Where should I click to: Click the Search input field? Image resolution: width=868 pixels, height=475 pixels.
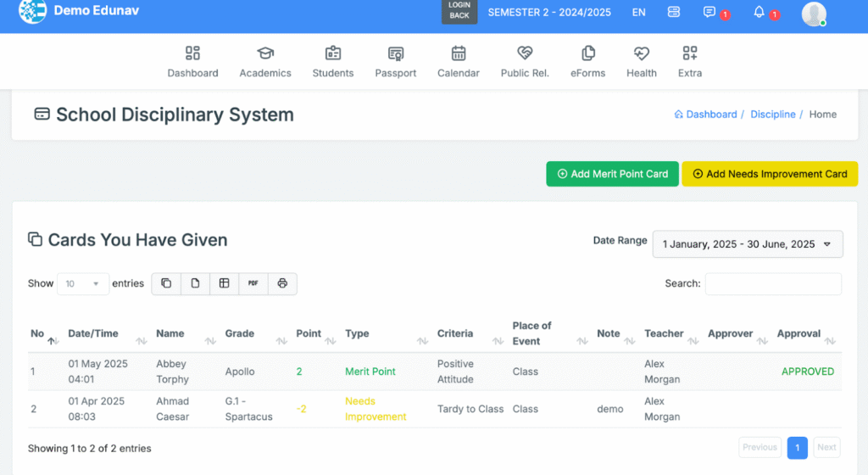click(x=773, y=283)
